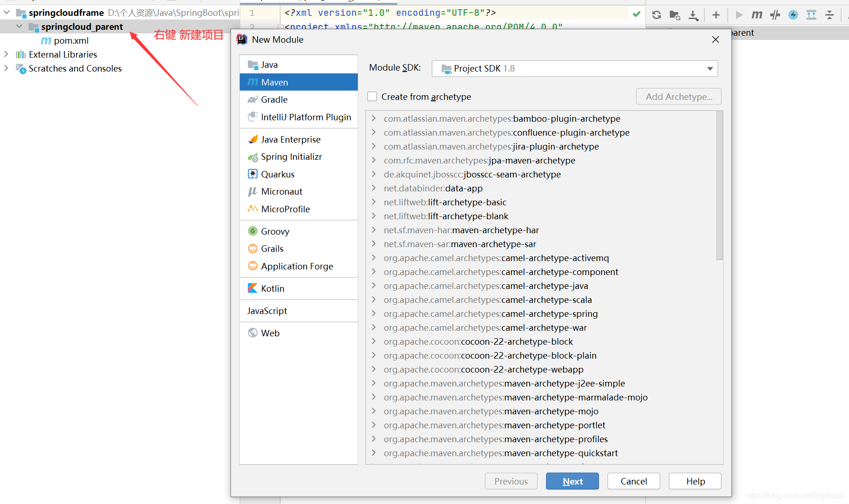Click the add Maven projects plus icon
The width and height of the screenshot is (849, 504).
716,15
